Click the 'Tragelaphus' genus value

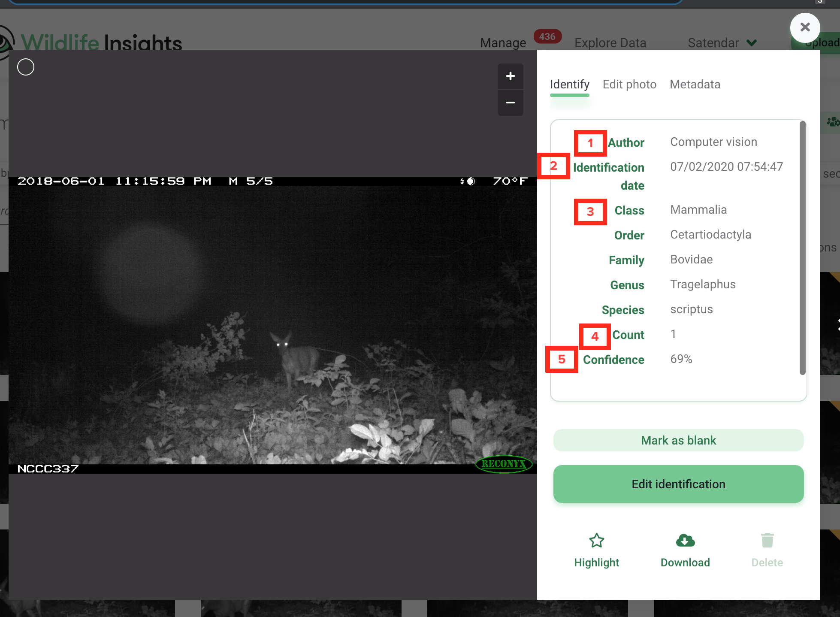pyautogui.click(x=703, y=284)
